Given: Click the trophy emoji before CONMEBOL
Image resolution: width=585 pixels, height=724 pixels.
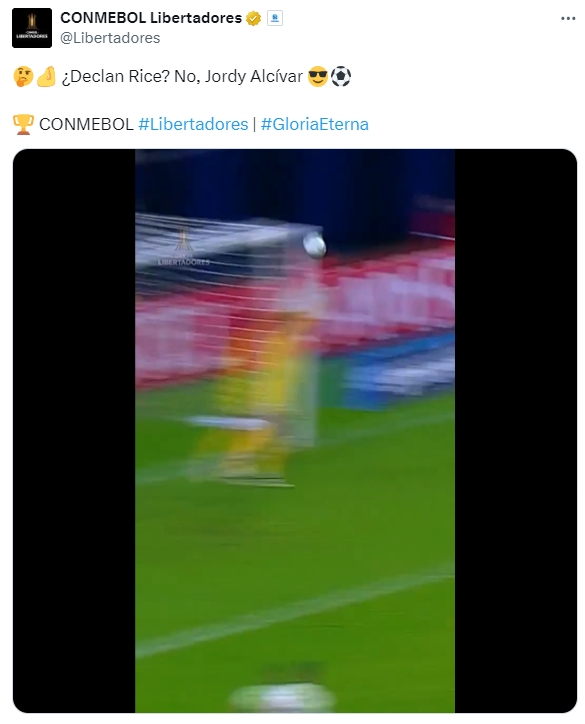Looking at the screenshot, I should pos(23,124).
